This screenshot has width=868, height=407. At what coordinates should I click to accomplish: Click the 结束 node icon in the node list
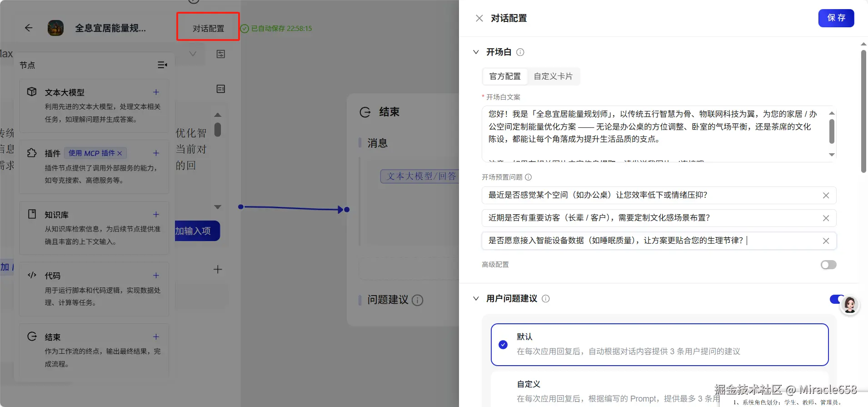pos(32,337)
